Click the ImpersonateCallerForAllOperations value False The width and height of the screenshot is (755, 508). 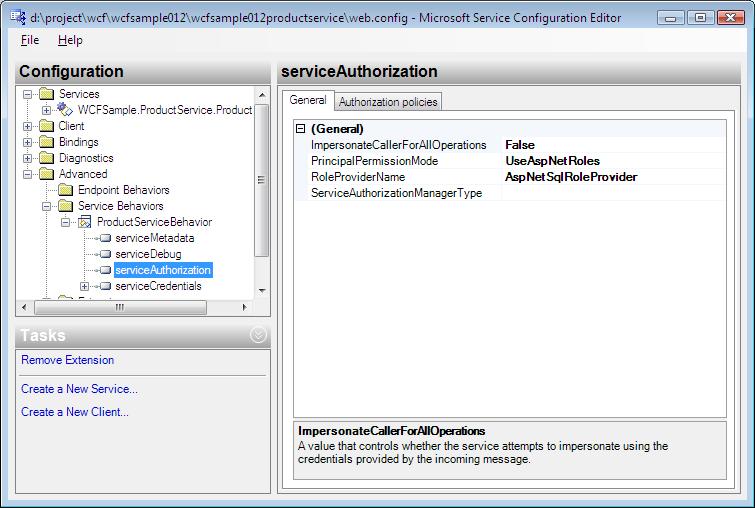pyautogui.click(x=613, y=145)
